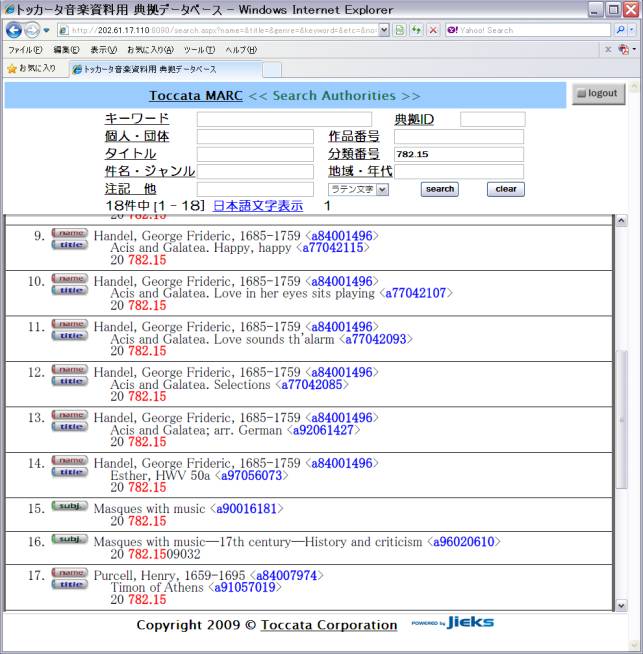Click the search button
This screenshot has width=643, height=654.
pyautogui.click(x=440, y=189)
